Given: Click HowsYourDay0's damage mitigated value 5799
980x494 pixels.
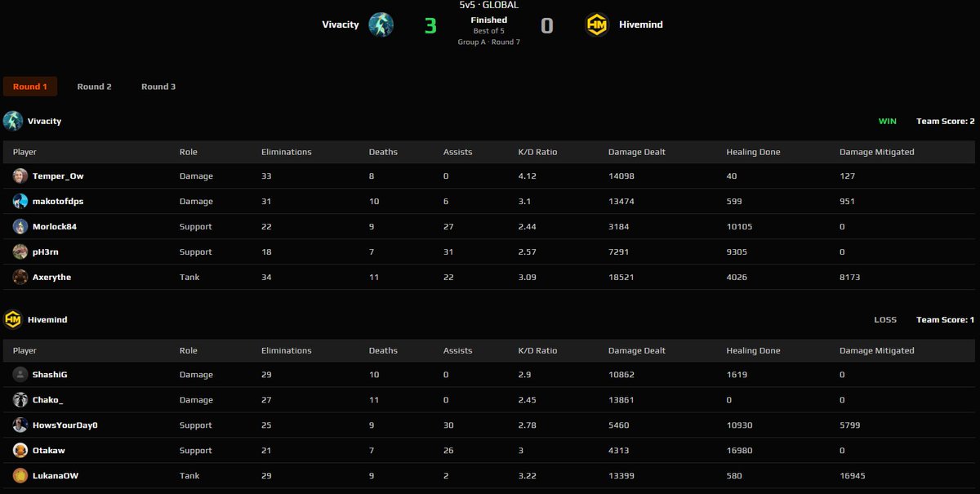Looking at the screenshot, I should [x=850, y=425].
